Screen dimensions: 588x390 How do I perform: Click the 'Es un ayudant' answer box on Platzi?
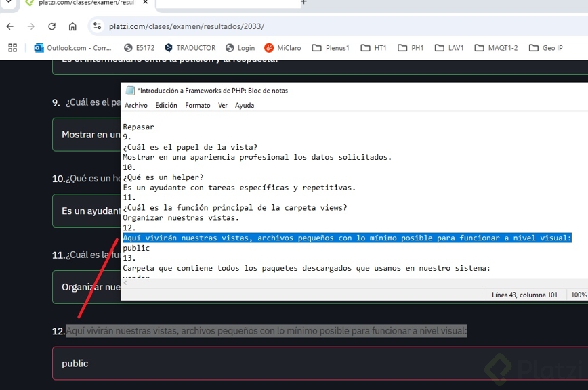(87, 211)
